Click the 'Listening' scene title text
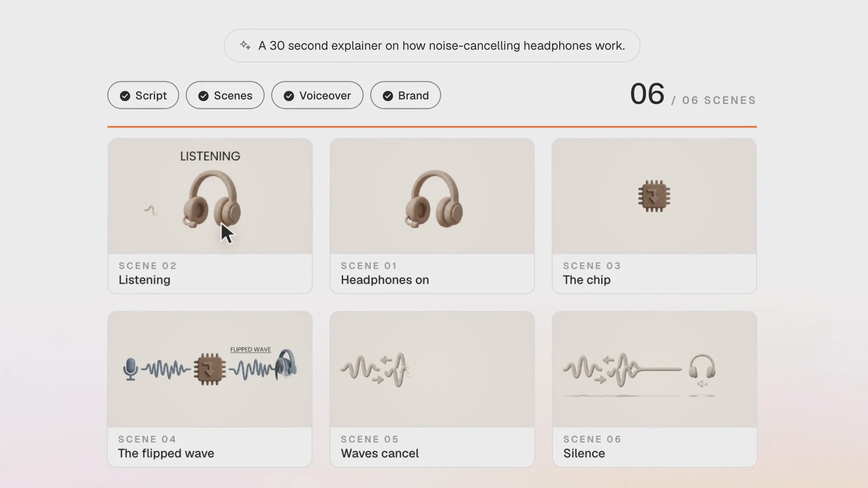Image resolution: width=868 pixels, height=488 pixels. (145, 280)
